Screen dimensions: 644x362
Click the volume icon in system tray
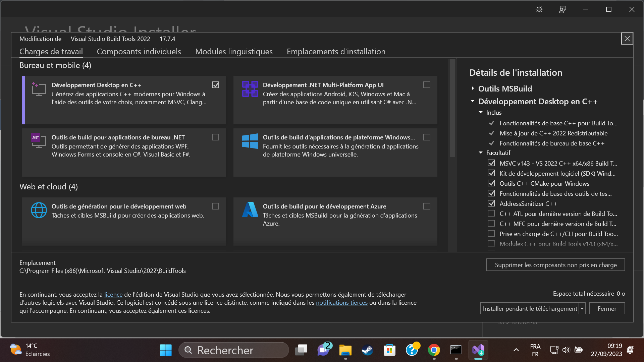tap(566, 350)
